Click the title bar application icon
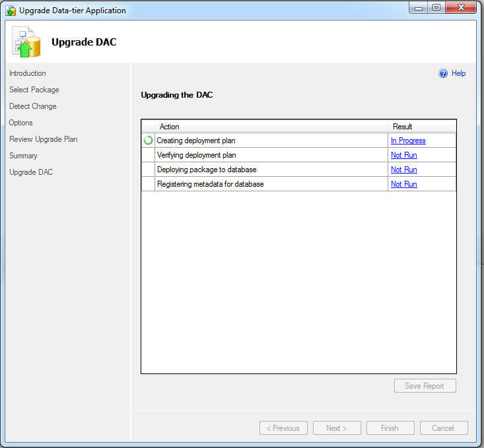 (x=11, y=11)
